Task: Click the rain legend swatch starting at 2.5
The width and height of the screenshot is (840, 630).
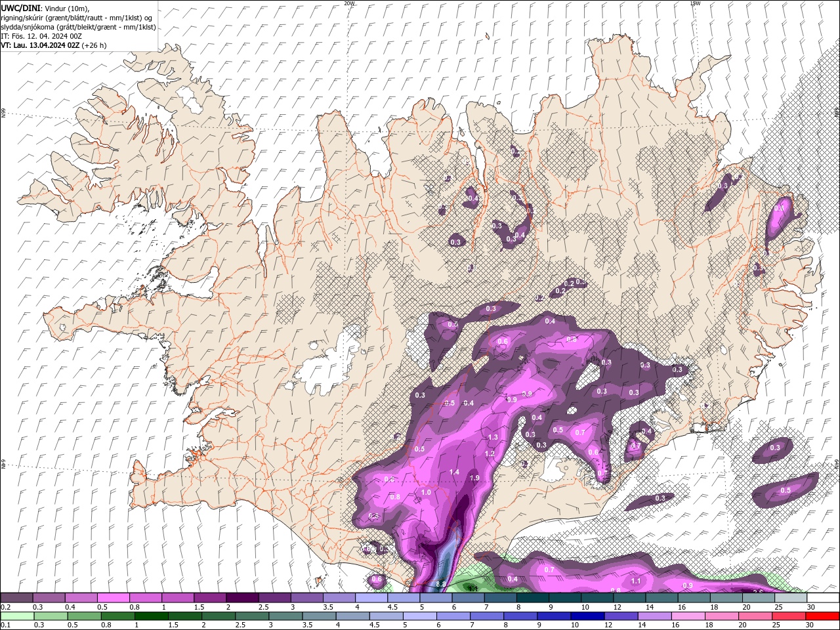Action: click(252, 616)
